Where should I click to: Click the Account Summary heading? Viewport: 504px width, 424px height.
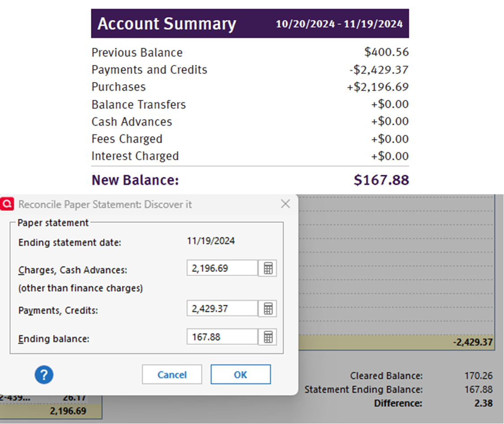pos(167,24)
